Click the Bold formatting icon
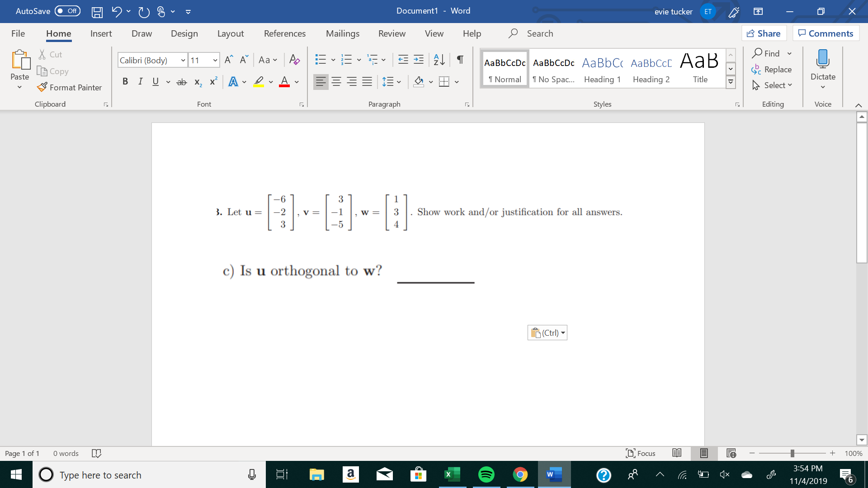Screen dimensions: 868x488 (x=125, y=80)
